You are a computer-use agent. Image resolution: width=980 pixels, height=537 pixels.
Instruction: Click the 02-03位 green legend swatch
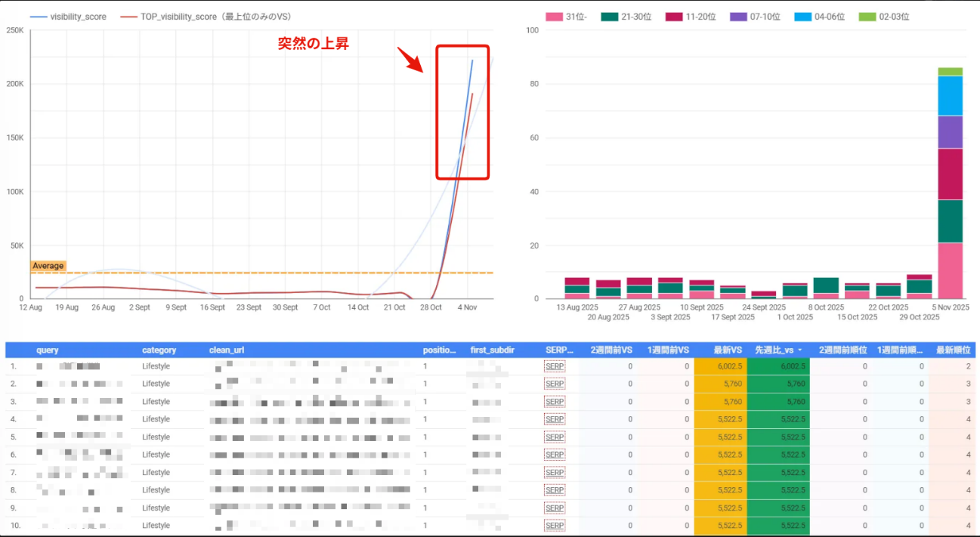tap(868, 16)
